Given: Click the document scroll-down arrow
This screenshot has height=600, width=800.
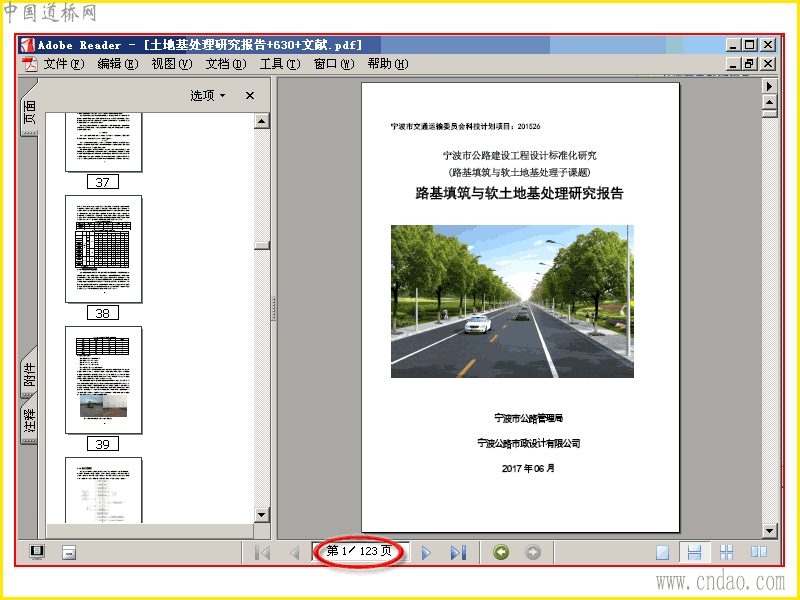Looking at the screenshot, I should click(769, 531).
